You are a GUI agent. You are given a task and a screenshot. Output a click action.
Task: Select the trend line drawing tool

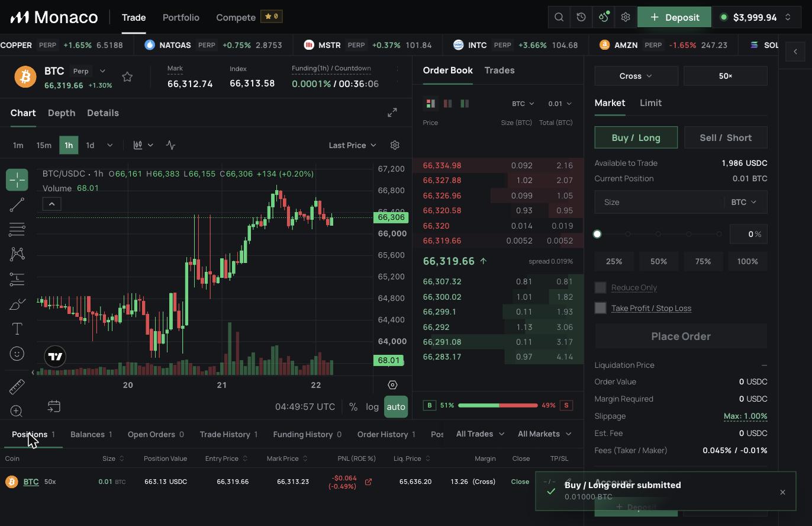tap(17, 204)
